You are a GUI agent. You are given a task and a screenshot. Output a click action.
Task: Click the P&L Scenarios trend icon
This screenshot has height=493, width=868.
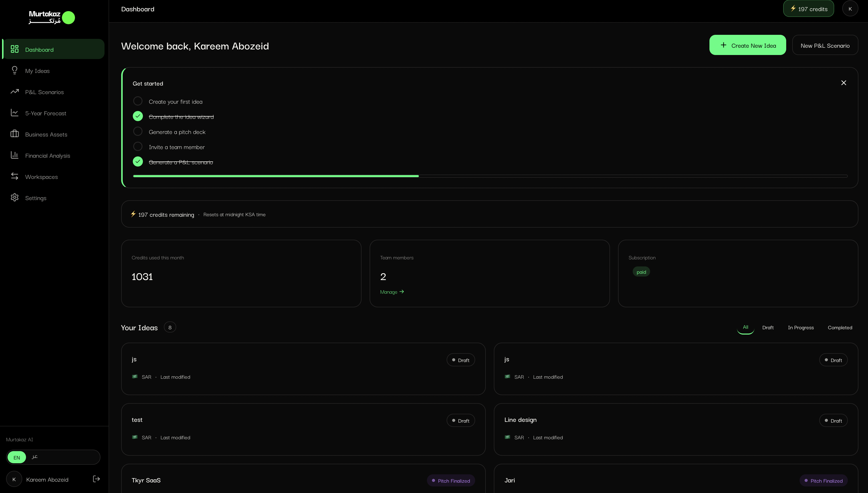[15, 91]
